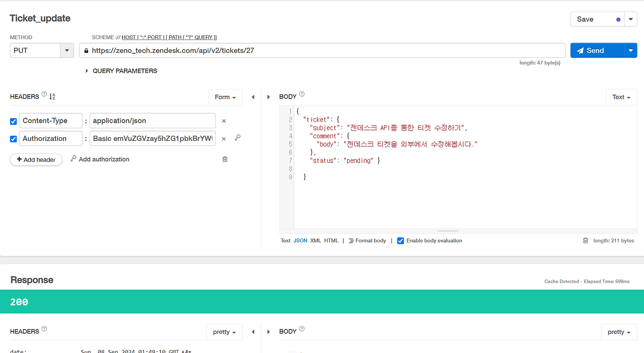Click help icon beside response HEADERS
This screenshot has width=644, height=353.
44,329
